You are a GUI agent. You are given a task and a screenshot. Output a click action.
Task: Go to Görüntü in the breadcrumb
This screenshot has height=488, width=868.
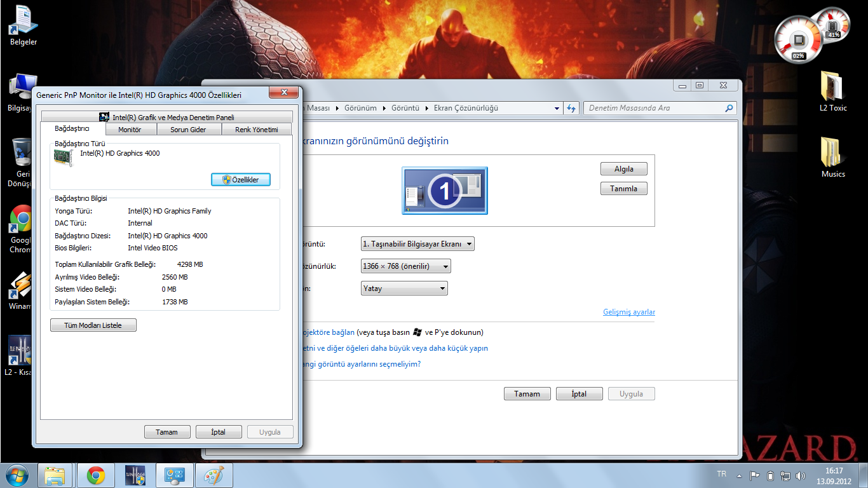pyautogui.click(x=405, y=109)
